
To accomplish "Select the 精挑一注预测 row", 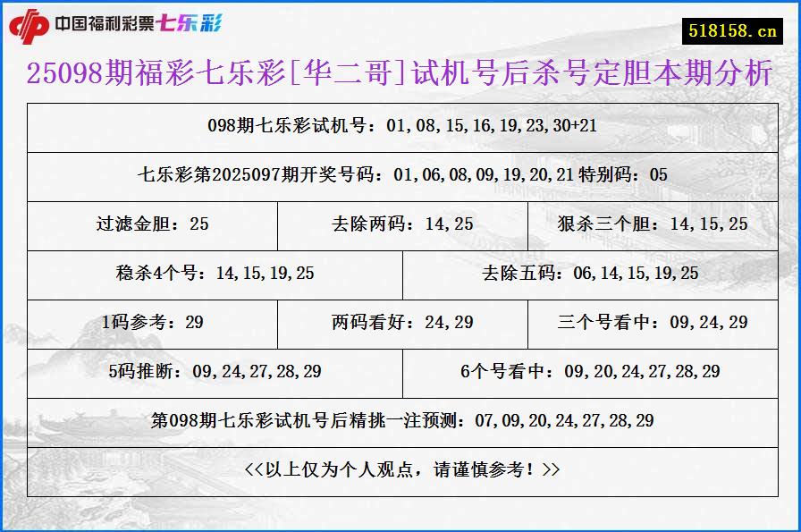I will [400, 418].
